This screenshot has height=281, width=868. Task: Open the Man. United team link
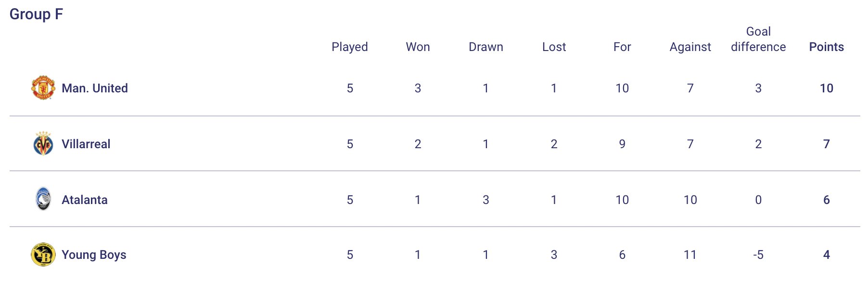pyautogui.click(x=95, y=88)
